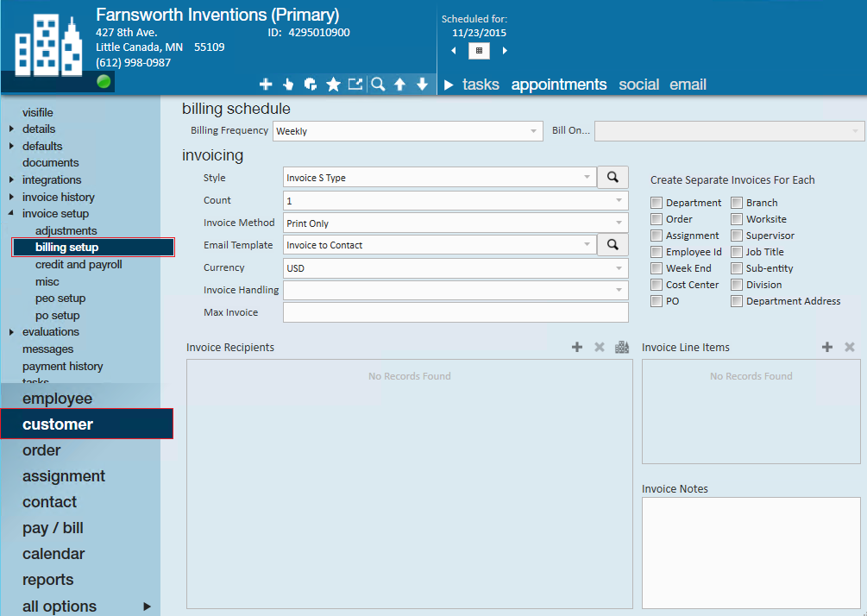Open the Invoice Handling dropdown

(455, 290)
